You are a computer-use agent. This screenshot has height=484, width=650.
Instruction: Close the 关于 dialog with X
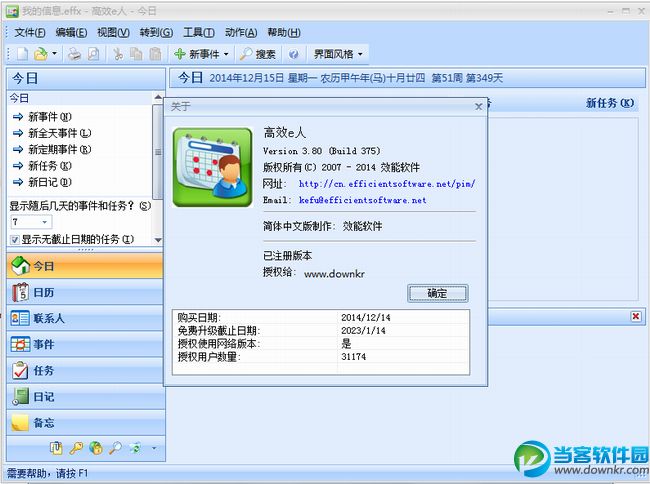pyautogui.click(x=478, y=106)
